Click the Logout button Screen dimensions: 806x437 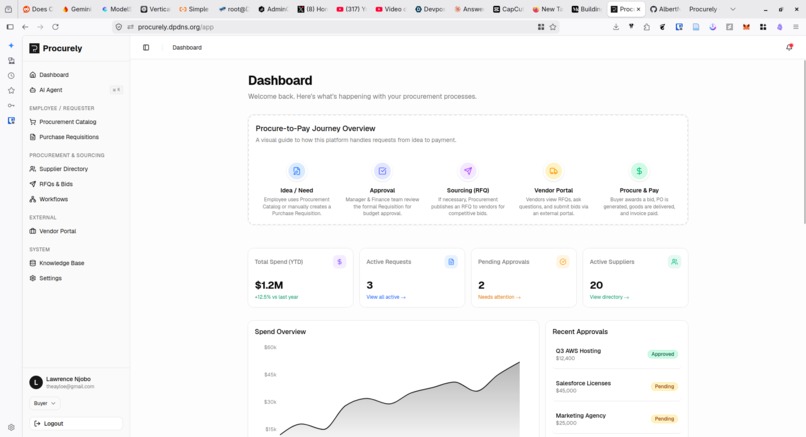(76, 424)
